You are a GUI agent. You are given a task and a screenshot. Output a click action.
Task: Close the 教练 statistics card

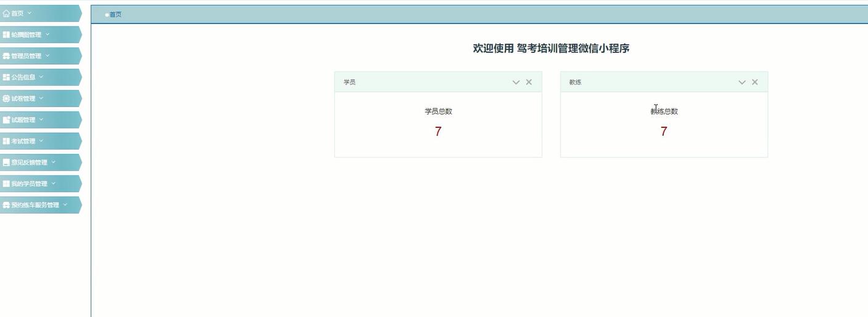pos(755,82)
